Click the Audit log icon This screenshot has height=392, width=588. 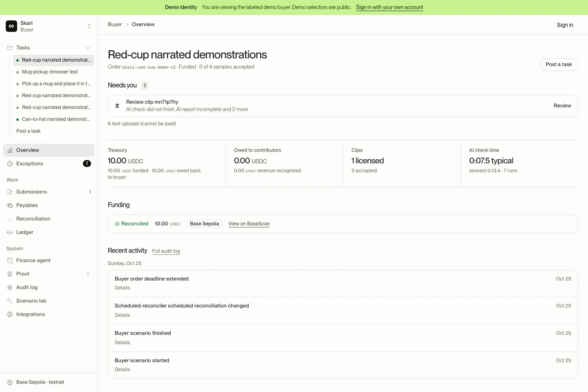pyautogui.click(x=10, y=287)
